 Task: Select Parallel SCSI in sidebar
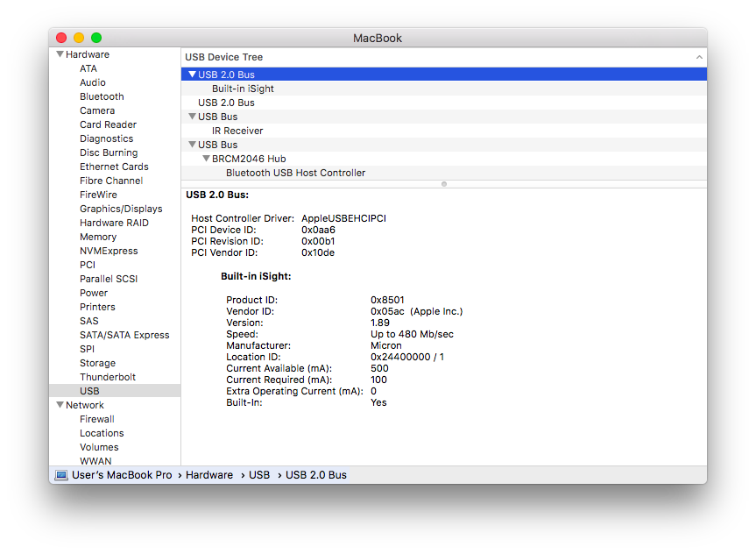109,279
